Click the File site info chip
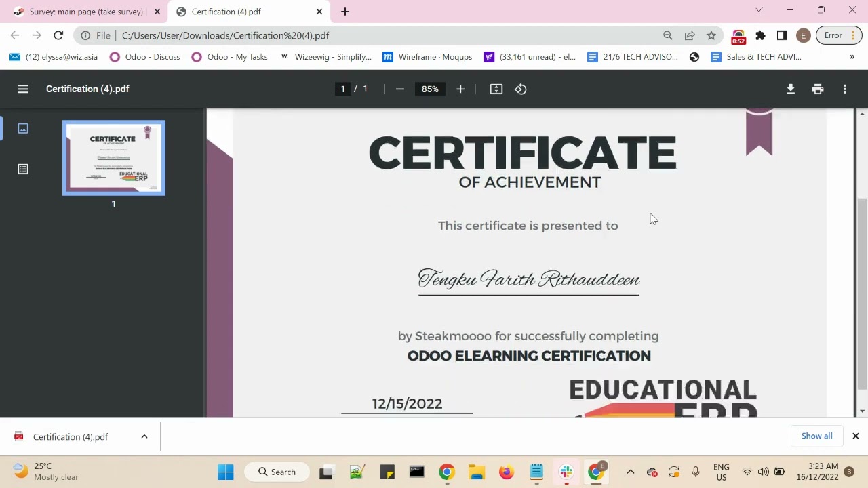This screenshot has height=488, width=868. tap(96, 35)
